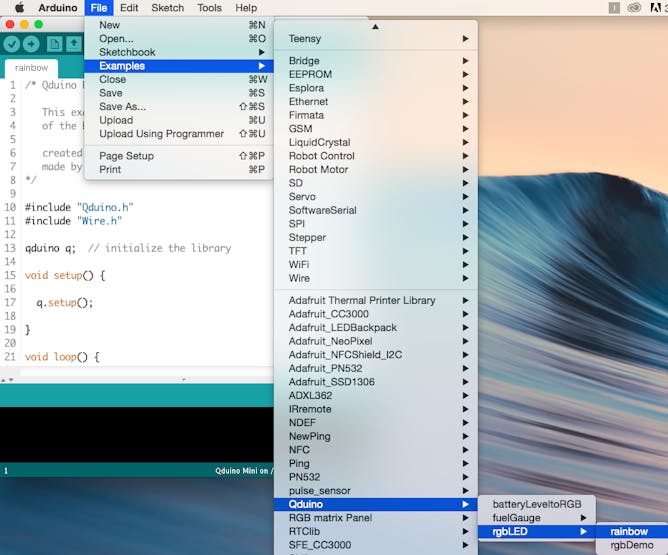Click the Upload arrow button
Image resolution: width=668 pixels, height=555 pixels.
pyautogui.click(x=31, y=44)
